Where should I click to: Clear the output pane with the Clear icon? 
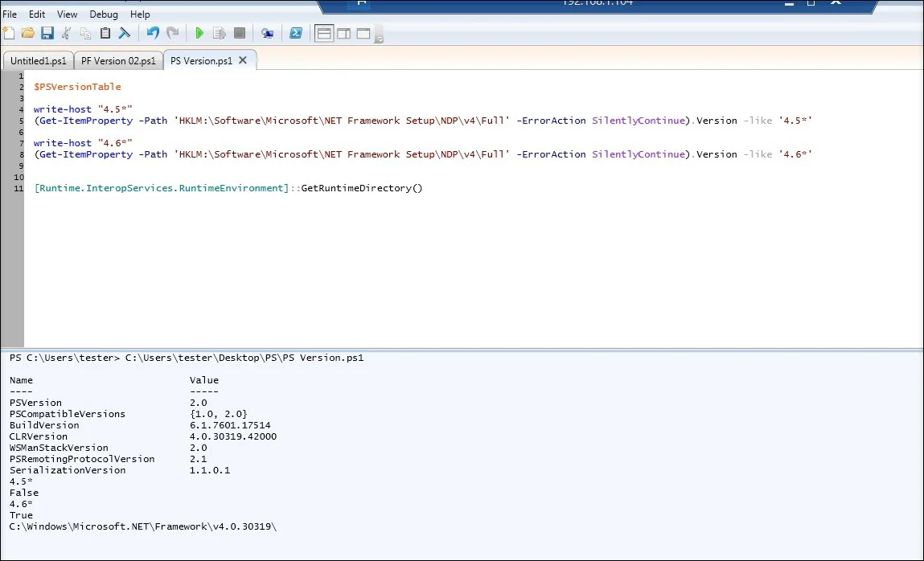(x=125, y=33)
